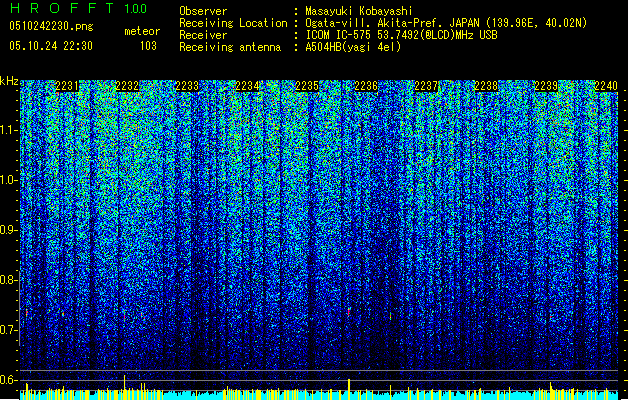Click the meteor count value 103

click(148, 46)
